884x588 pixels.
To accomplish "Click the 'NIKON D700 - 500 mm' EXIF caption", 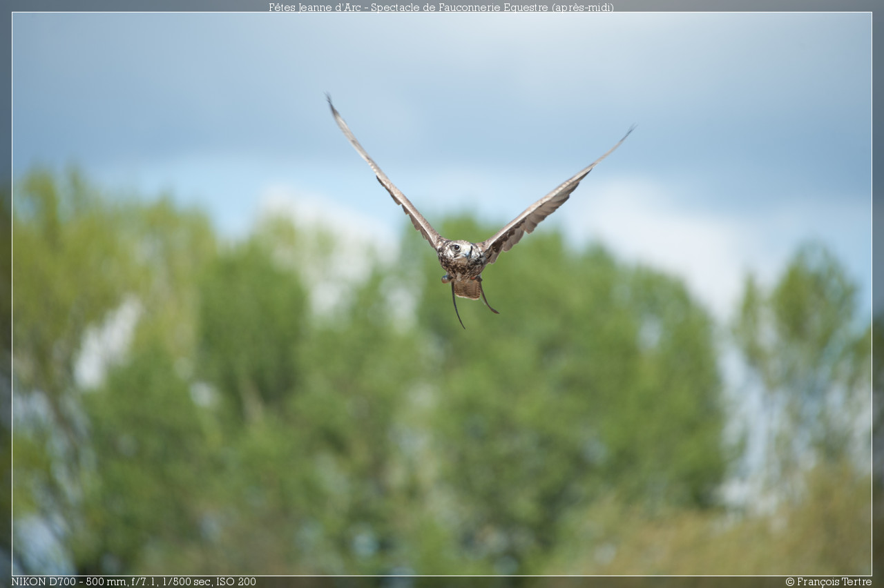I will point(133,582).
